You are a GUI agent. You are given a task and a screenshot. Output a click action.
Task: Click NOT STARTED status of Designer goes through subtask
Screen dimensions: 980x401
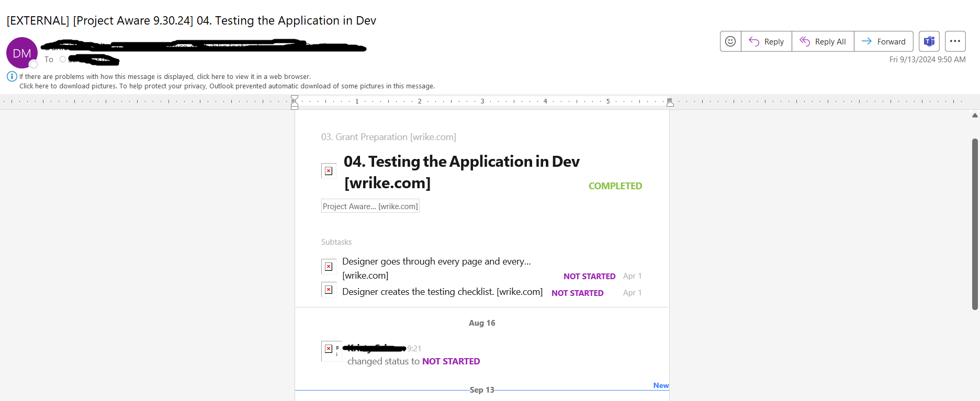pyautogui.click(x=590, y=276)
